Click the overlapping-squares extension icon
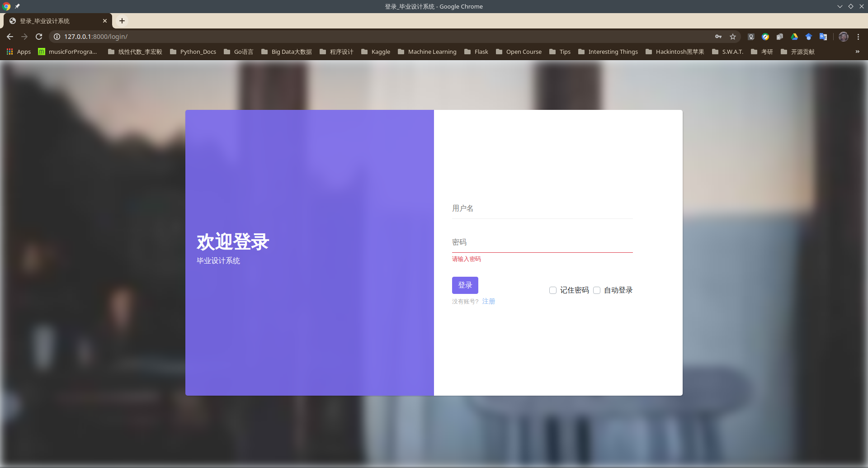868x468 pixels. click(x=780, y=37)
